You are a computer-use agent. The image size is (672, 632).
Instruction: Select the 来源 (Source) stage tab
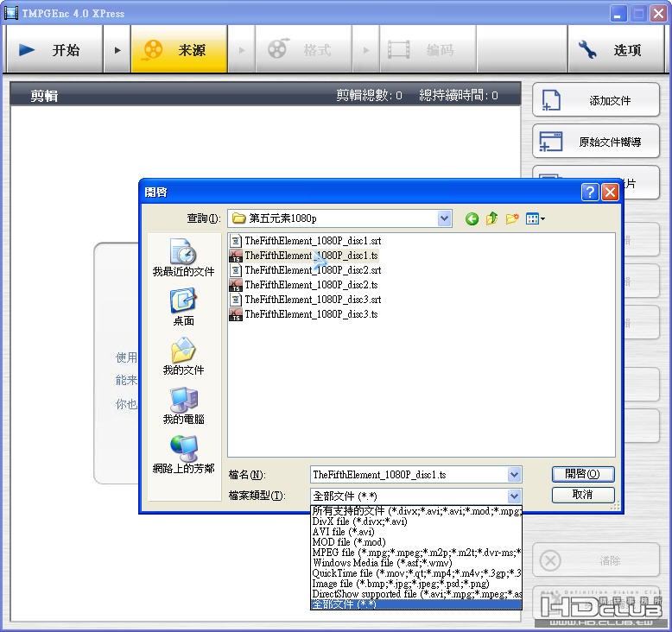179,50
